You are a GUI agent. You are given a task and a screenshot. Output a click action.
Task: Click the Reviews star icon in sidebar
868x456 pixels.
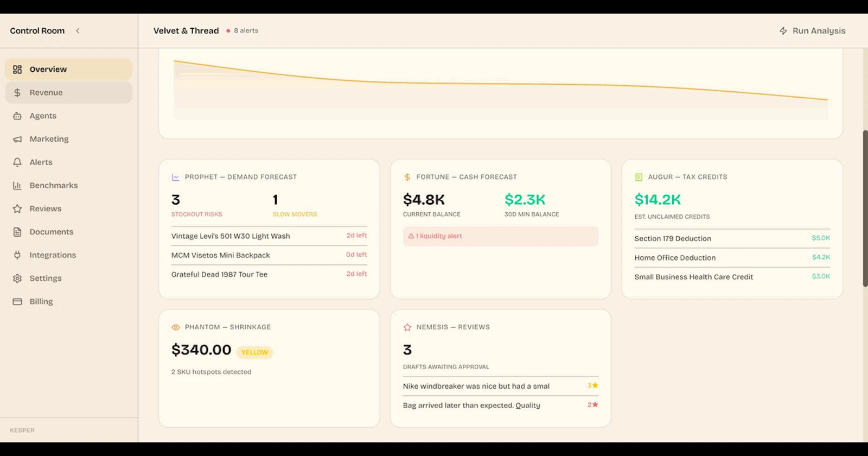(x=17, y=209)
